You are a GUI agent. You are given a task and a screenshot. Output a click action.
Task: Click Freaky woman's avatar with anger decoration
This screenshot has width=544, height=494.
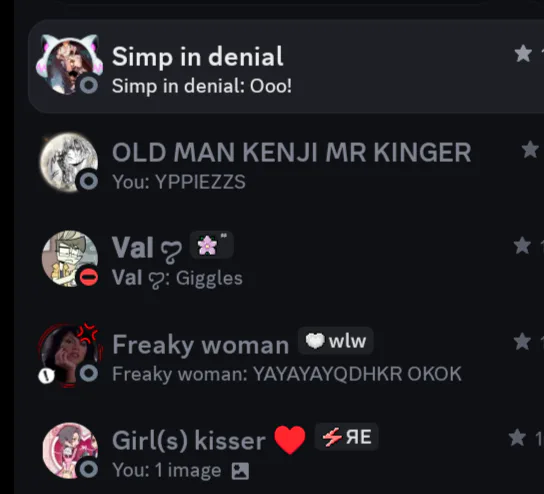pyautogui.click(x=70, y=355)
